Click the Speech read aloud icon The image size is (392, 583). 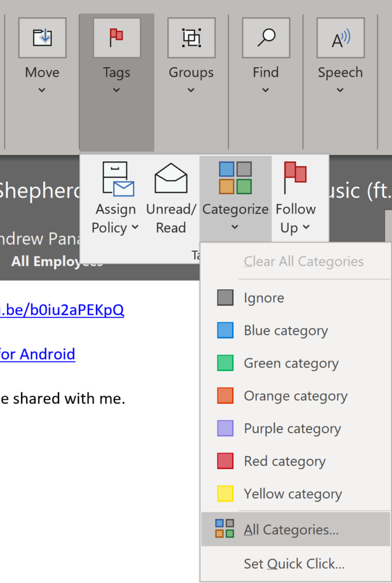click(x=340, y=38)
